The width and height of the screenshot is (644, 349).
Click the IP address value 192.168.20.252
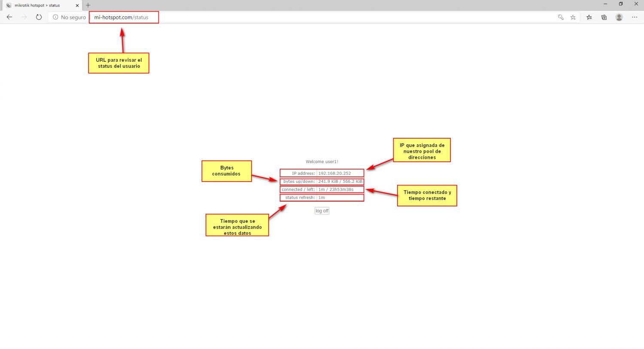click(334, 173)
